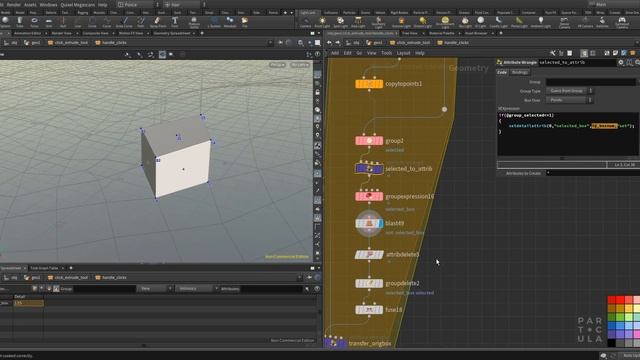Click the fuse18 node

(x=369, y=310)
